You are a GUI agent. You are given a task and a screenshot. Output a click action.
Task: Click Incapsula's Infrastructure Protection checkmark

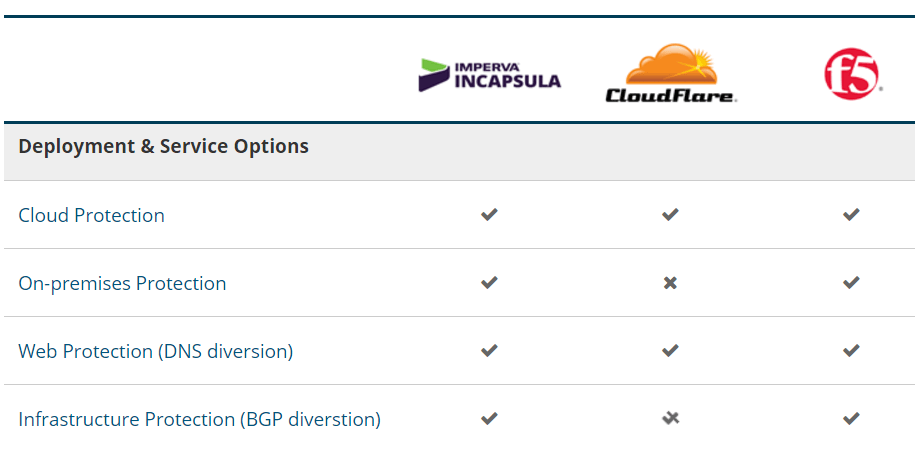489,419
